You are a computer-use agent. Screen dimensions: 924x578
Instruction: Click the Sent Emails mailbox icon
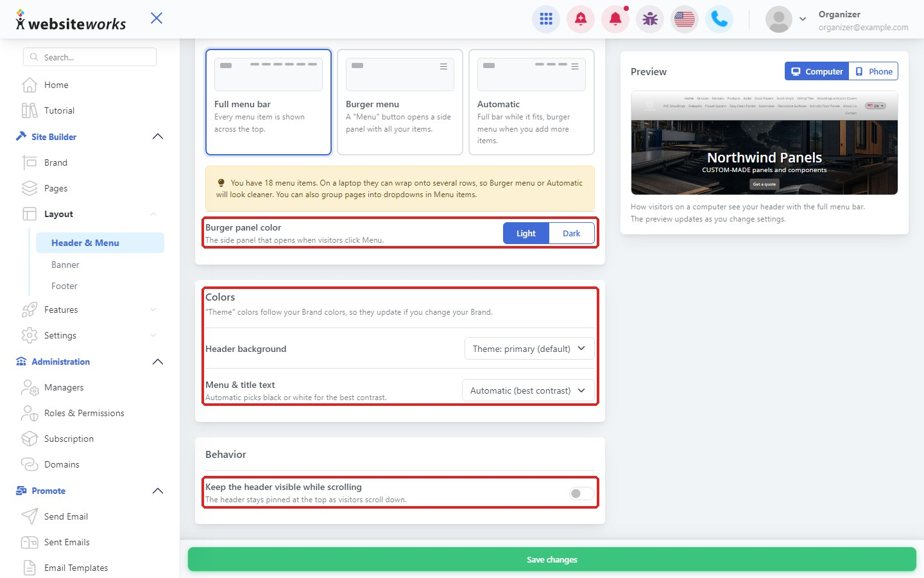tap(30, 542)
